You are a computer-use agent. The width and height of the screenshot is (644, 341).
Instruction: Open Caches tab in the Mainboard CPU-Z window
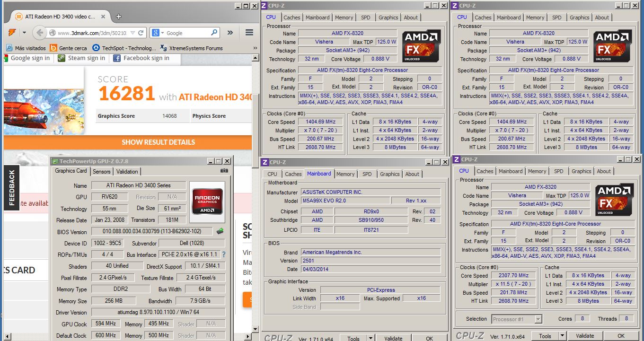tap(293, 174)
